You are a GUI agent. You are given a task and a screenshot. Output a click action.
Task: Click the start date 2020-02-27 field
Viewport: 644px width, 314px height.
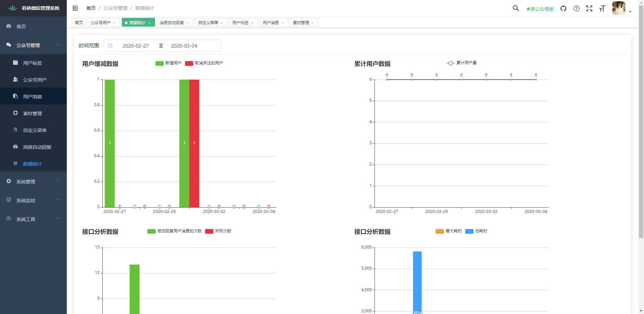pyautogui.click(x=136, y=46)
